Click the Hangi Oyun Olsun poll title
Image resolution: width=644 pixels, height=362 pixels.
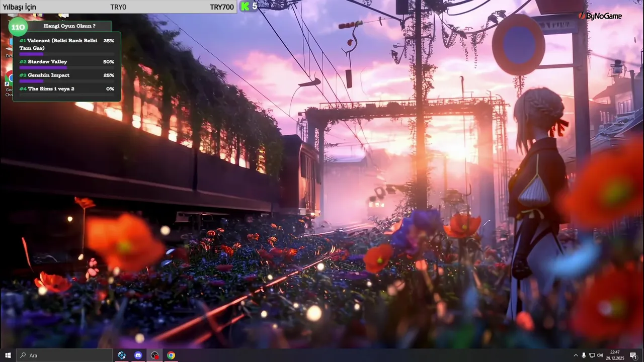[x=69, y=26]
